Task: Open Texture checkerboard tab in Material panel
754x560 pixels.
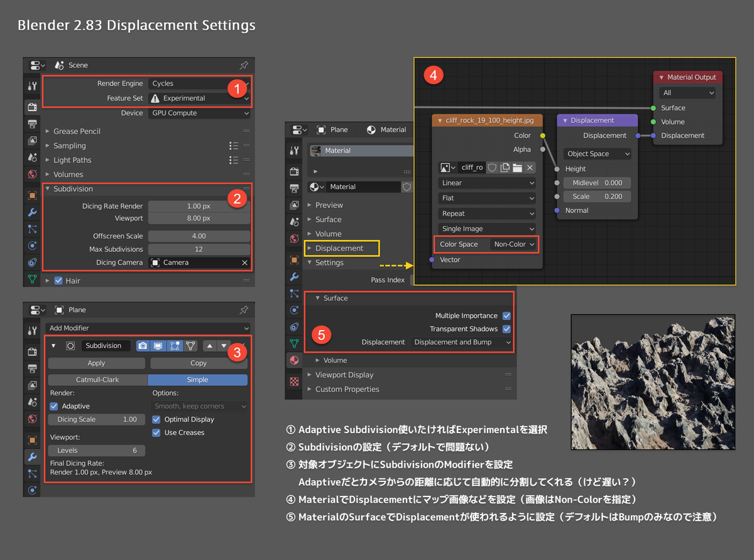Action: coord(293,382)
